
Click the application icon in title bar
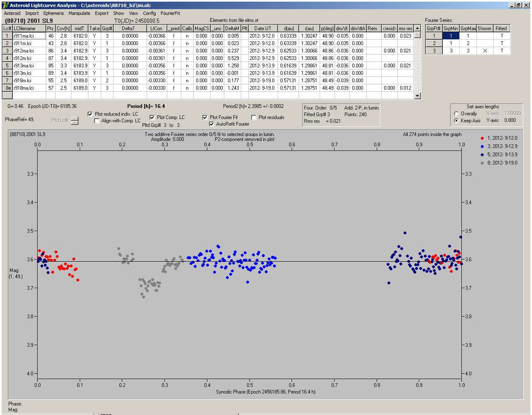point(5,5)
